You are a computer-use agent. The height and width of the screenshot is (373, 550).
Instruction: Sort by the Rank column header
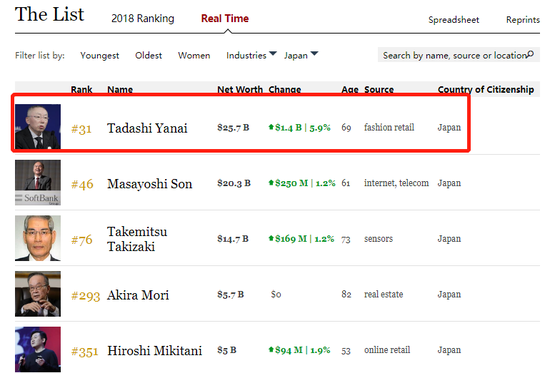click(81, 89)
